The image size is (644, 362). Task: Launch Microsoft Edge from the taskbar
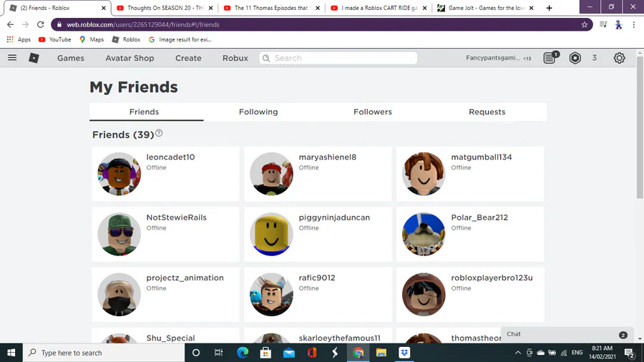click(243, 353)
